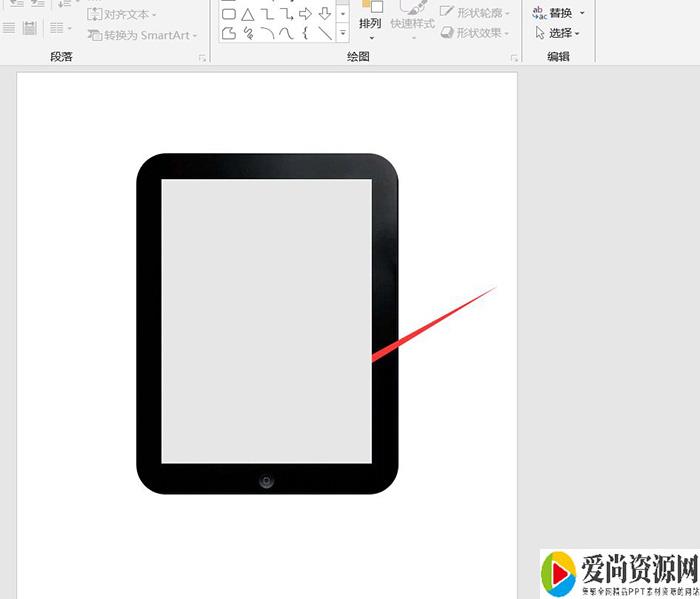Expand the shapes gallery more button
The height and width of the screenshot is (599, 700).
(343, 34)
